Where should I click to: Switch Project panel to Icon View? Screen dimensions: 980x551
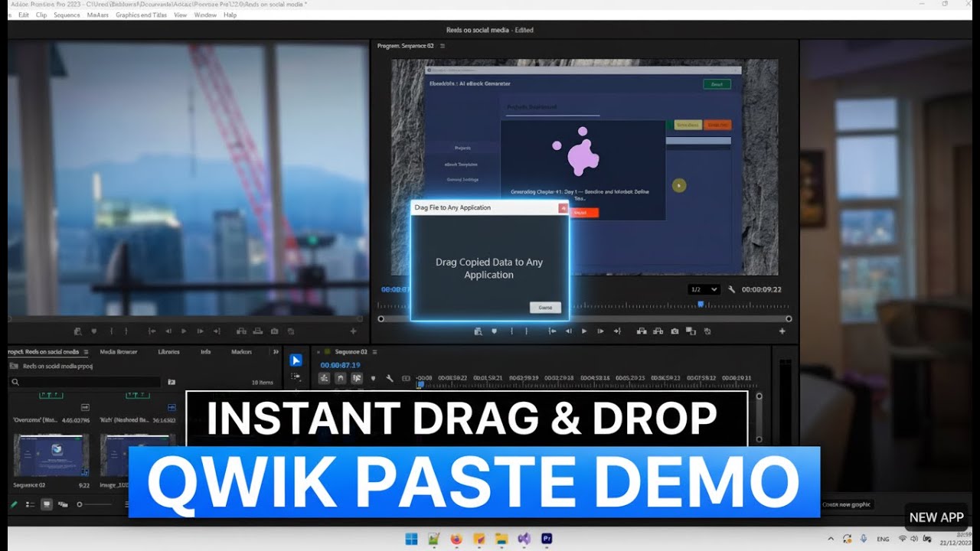[x=47, y=504]
